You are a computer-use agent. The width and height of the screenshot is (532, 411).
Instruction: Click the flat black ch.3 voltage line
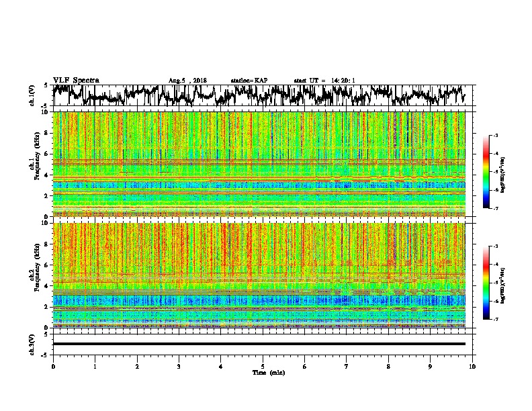(259, 344)
